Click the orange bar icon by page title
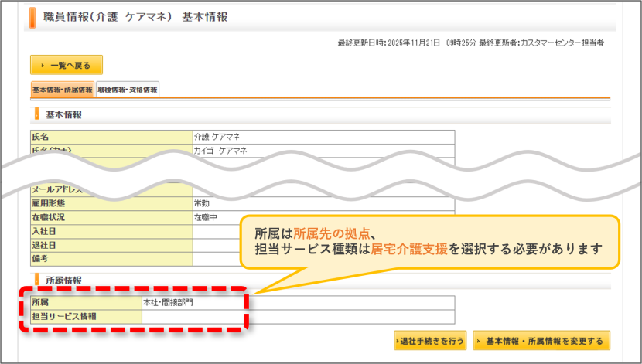 pos(32,18)
